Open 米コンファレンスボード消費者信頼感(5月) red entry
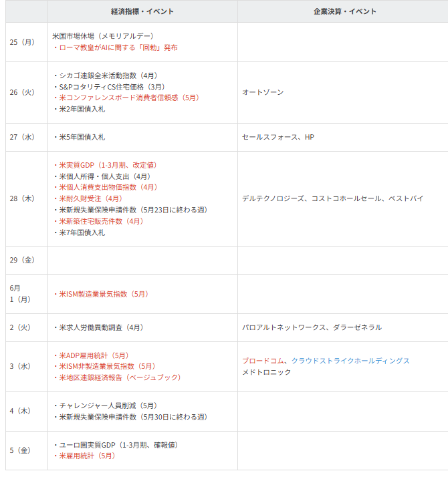Image resolution: width=448 pixels, height=477 pixels. [126, 98]
